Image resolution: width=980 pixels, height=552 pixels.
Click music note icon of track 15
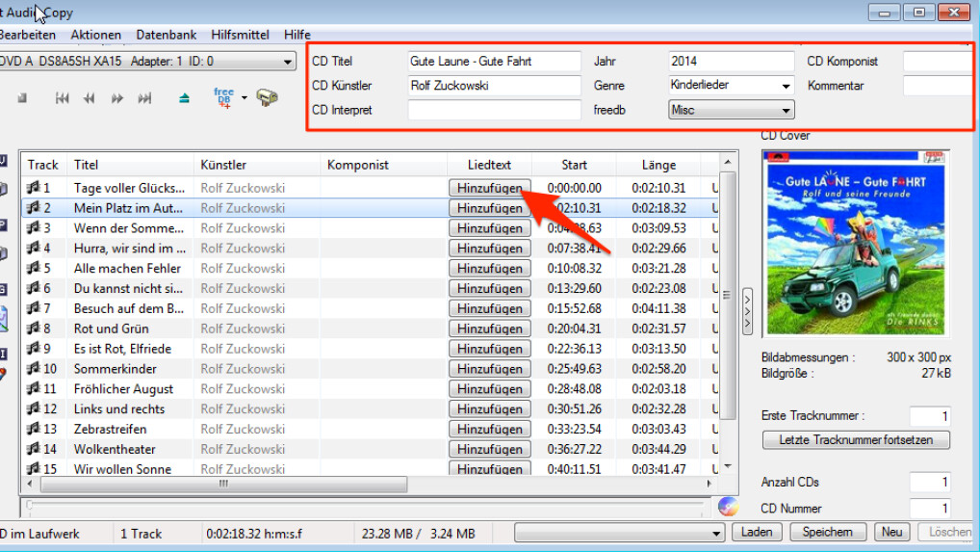(33, 468)
